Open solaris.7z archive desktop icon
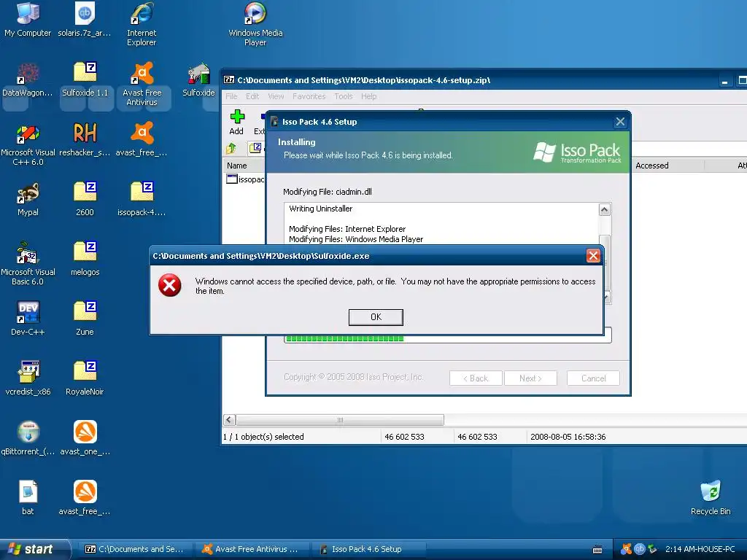This screenshot has height=560, width=747. [x=85, y=19]
